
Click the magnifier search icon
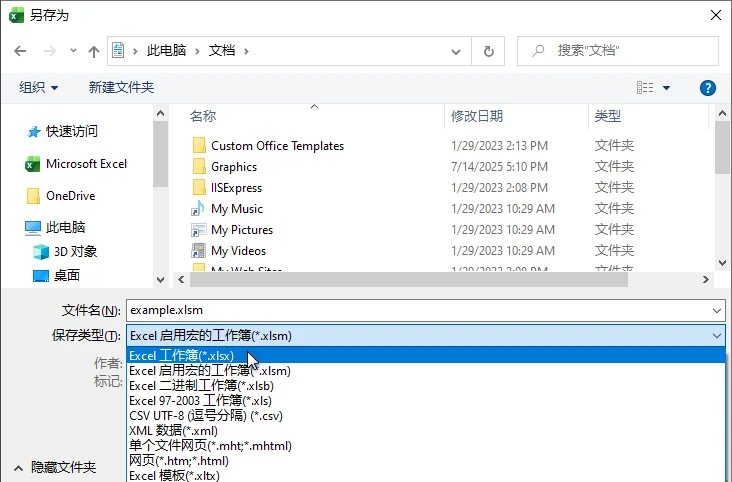click(x=538, y=50)
